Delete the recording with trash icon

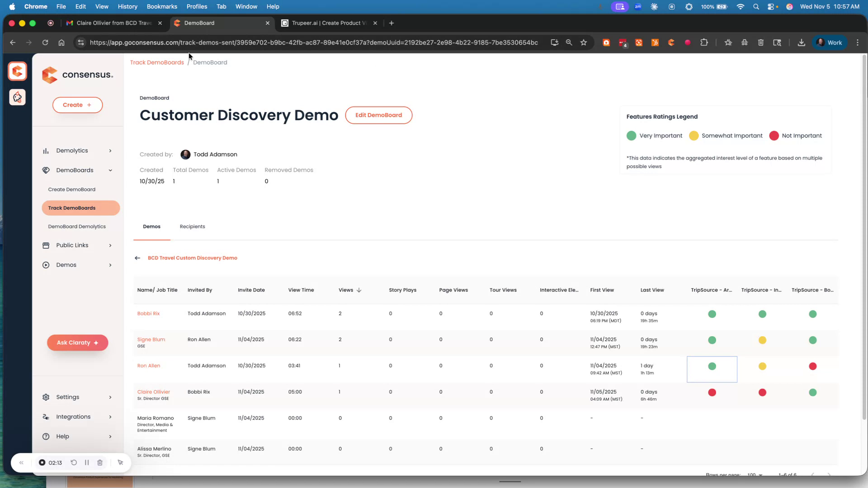(100, 463)
